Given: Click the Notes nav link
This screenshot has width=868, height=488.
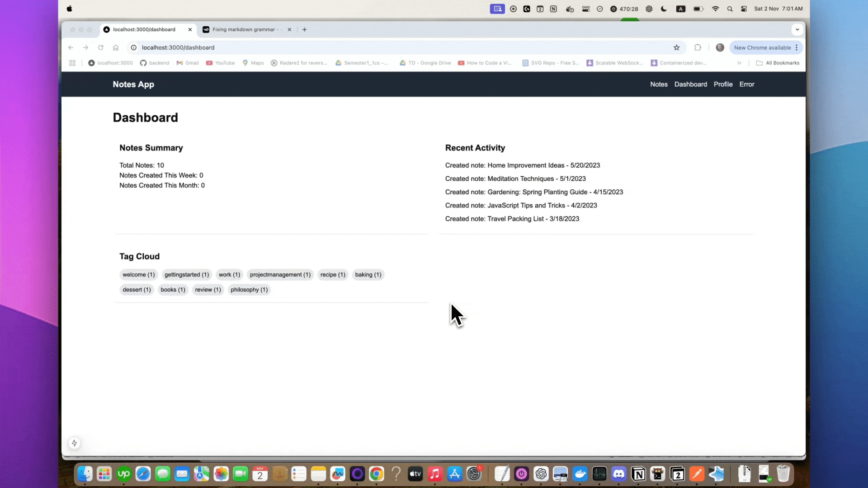Looking at the screenshot, I should pos(659,84).
